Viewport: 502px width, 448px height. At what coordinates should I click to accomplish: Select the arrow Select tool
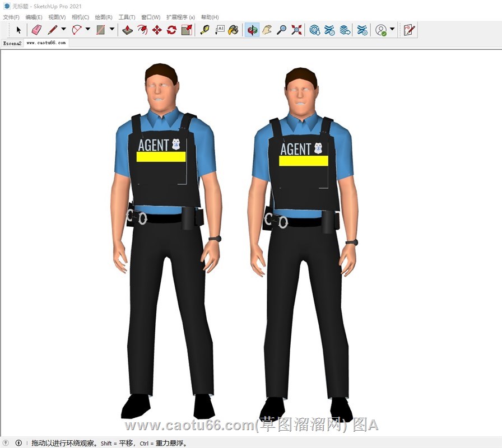(x=18, y=30)
